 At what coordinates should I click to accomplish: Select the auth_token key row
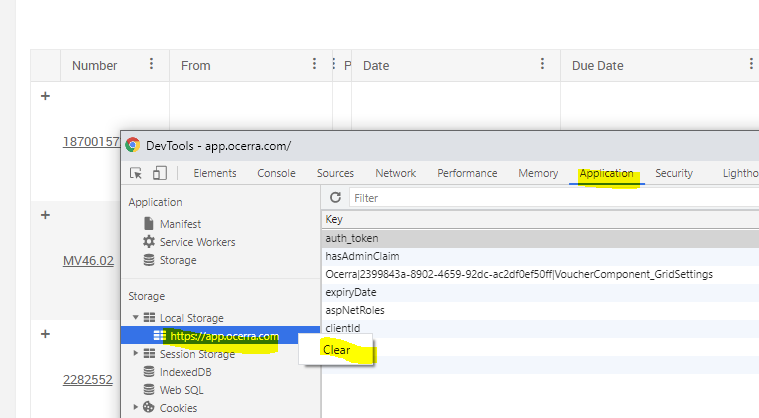540,238
